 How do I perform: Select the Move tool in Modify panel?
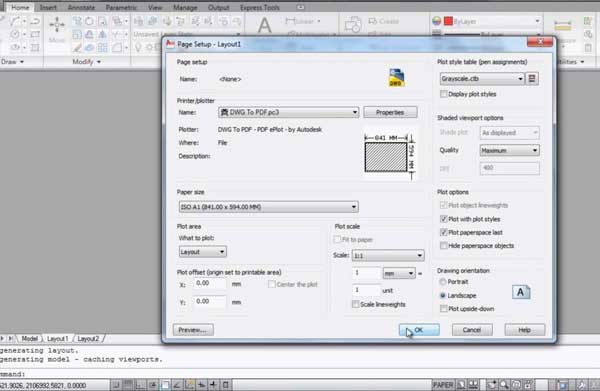pos(57,29)
